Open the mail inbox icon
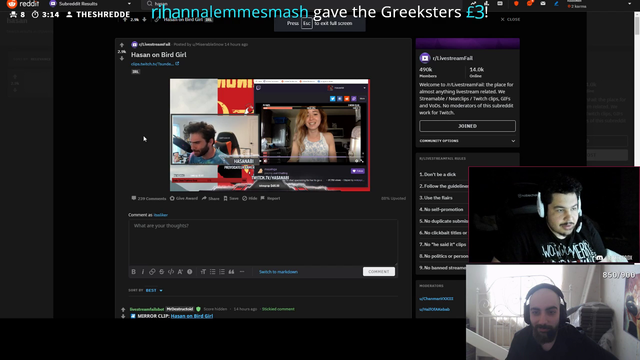Image resolution: width=640 pixels, height=360 pixels. click(x=543, y=4)
